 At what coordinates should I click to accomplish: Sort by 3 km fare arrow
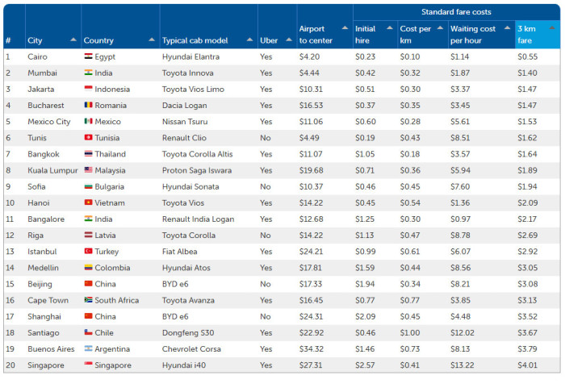551,27
